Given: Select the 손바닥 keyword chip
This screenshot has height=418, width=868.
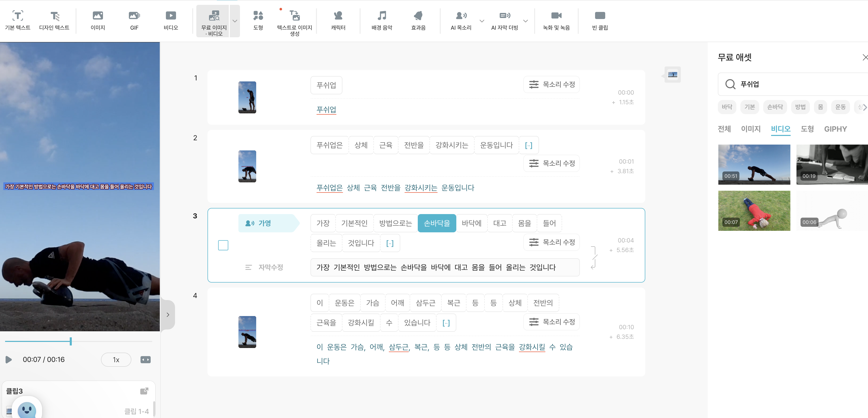Looking at the screenshot, I should [x=775, y=107].
